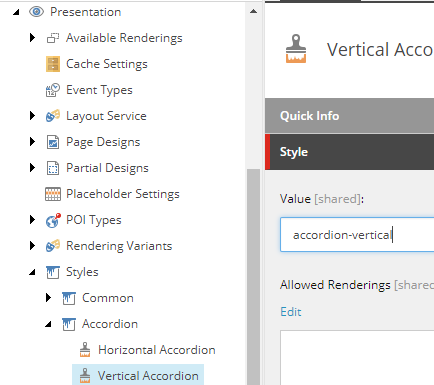
Task: Select the Common styles item
Action: 108,298
